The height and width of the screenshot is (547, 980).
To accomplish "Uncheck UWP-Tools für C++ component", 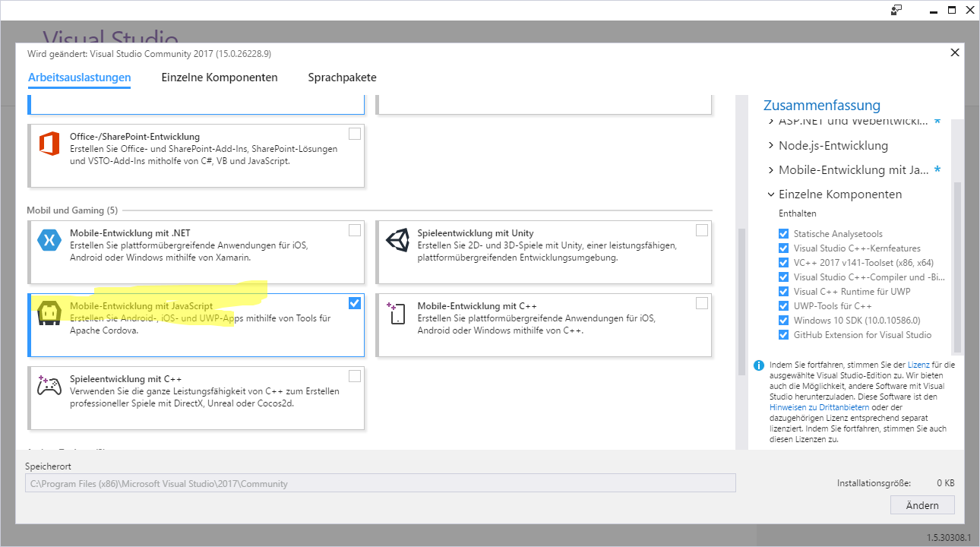I will (784, 306).
